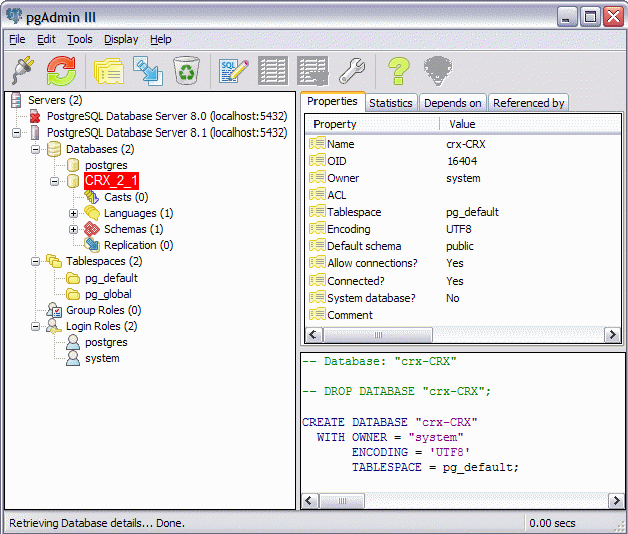Click the Databases cylinder icon
628x534 pixels.
[x=54, y=149]
